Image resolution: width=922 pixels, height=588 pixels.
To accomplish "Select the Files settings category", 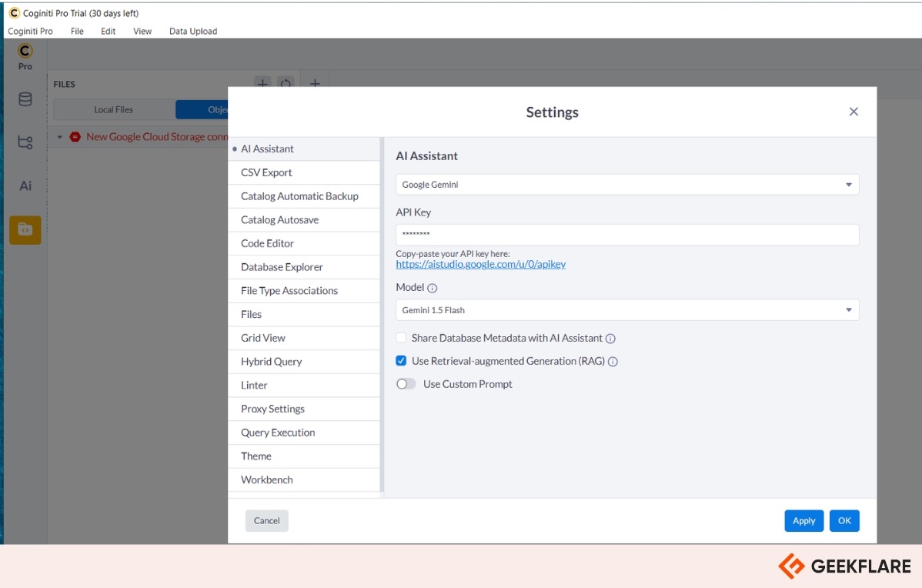I will tap(304, 315).
